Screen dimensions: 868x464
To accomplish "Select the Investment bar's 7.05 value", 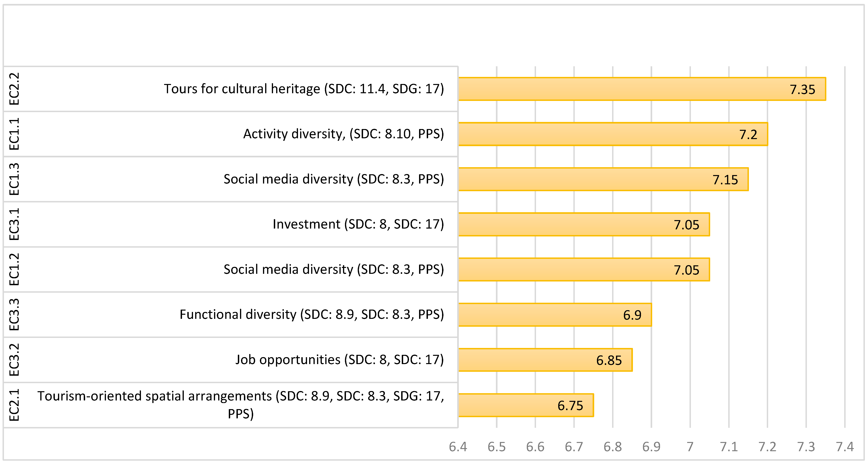I will (686, 225).
